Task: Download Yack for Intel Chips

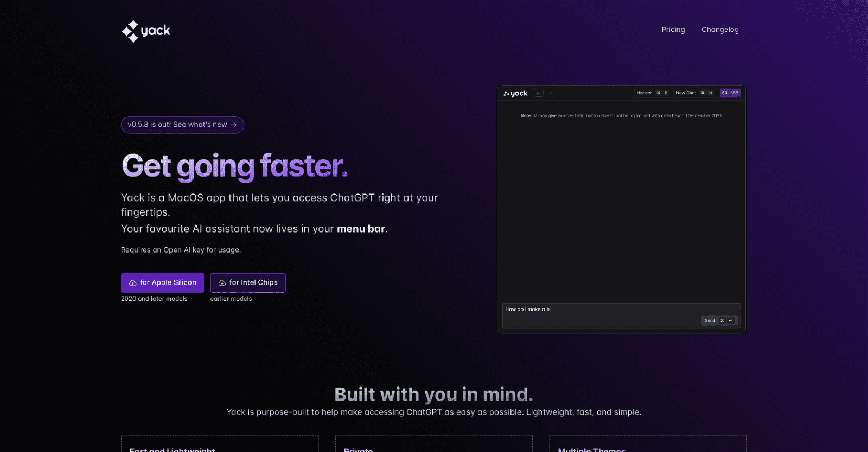Action: pos(248,283)
